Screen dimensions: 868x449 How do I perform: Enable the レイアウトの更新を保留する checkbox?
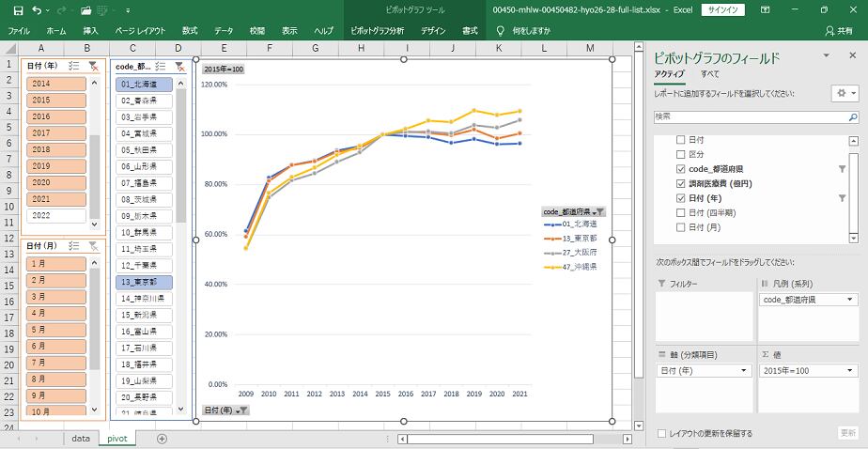click(663, 433)
